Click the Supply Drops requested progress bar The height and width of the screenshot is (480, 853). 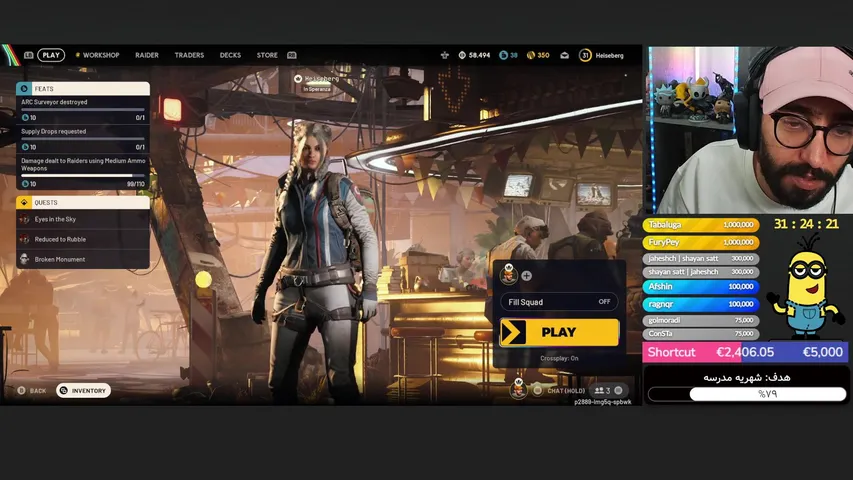tap(83, 139)
